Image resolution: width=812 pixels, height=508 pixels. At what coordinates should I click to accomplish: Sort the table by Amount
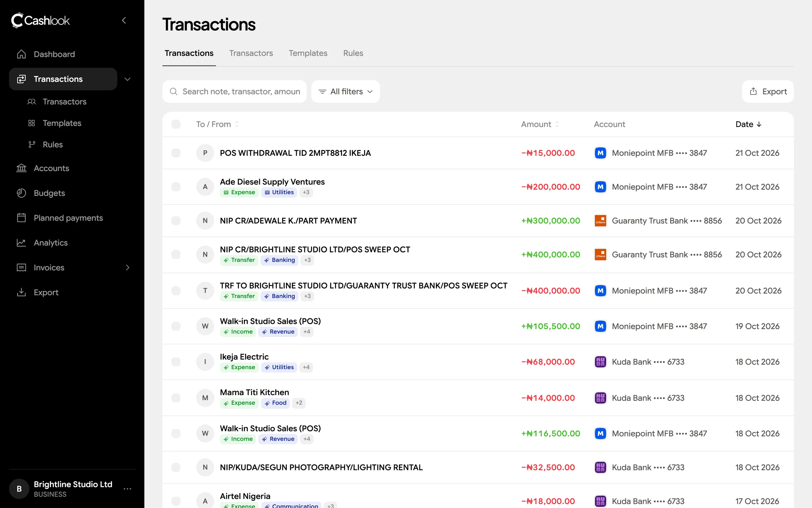(540, 124)
